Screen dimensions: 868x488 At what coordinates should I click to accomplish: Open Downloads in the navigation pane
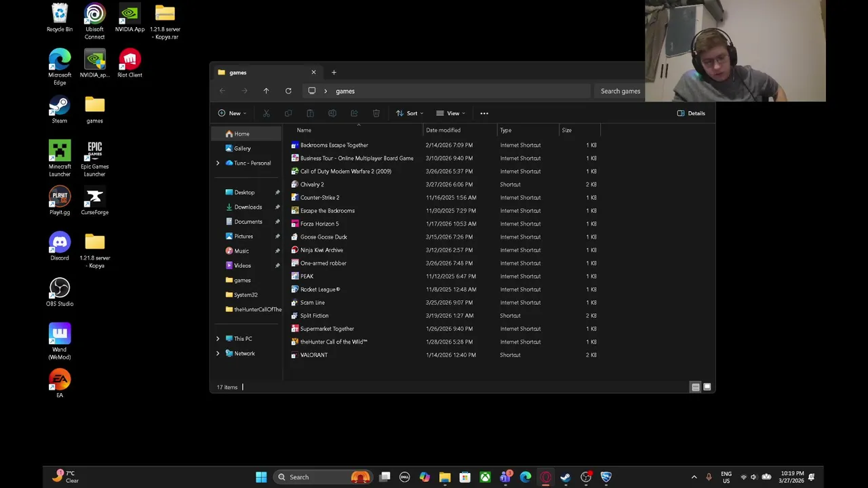point(246,207)
